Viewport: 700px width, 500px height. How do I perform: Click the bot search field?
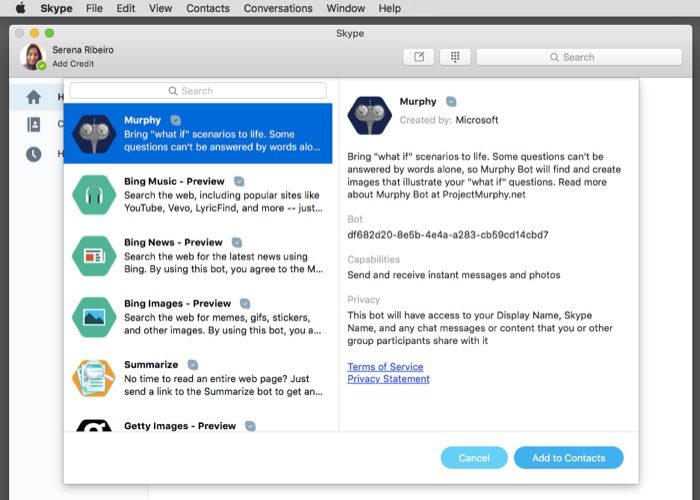click(198, 91)
